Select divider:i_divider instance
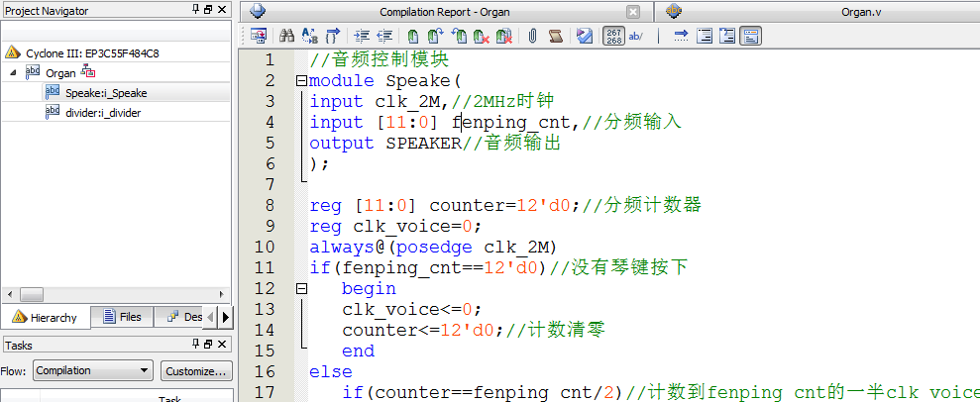The image size is (980, 402). point(103,113)
